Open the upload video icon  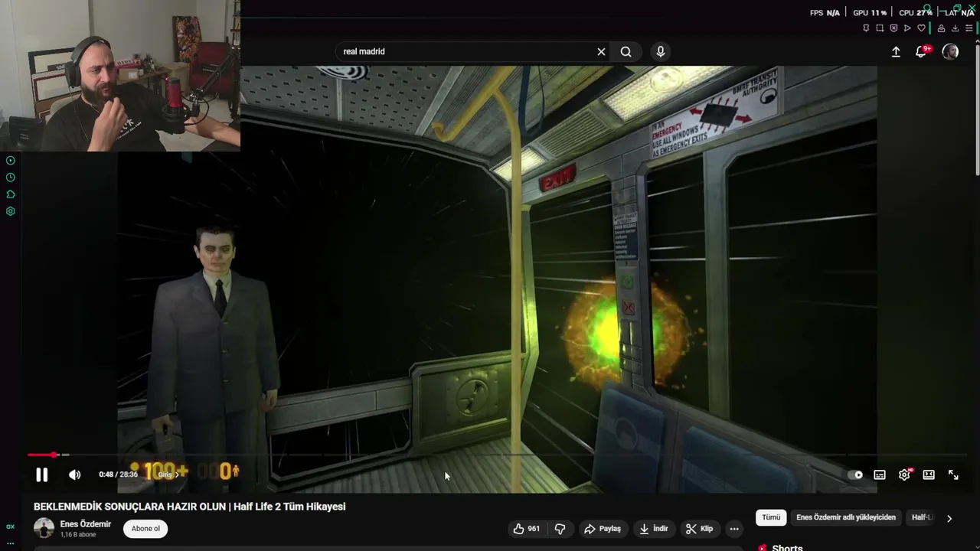point(896,52)
